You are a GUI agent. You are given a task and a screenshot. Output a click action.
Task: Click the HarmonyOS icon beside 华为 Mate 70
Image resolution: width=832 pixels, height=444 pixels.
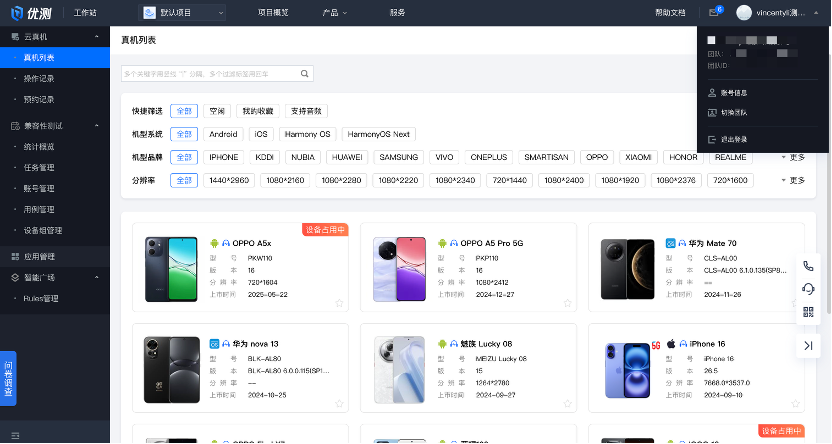point(670,243)
